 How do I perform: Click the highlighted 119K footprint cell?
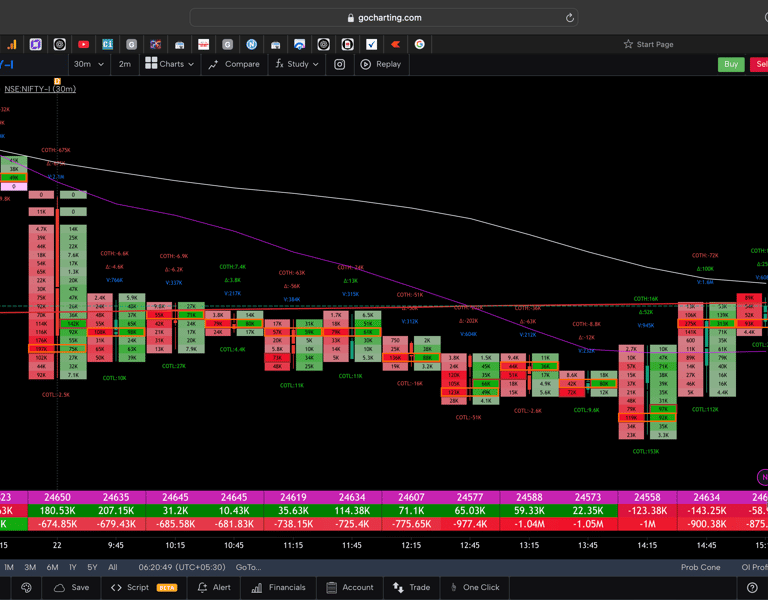tap(631, 418)
